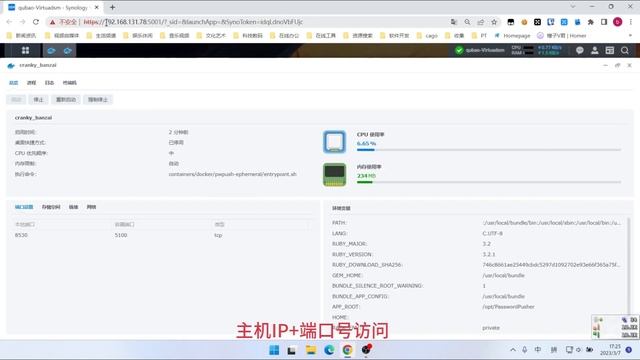Open File Explorer from the taskbar
The height and width of the screenshot is (360, 640).
(x=311, y=350)
